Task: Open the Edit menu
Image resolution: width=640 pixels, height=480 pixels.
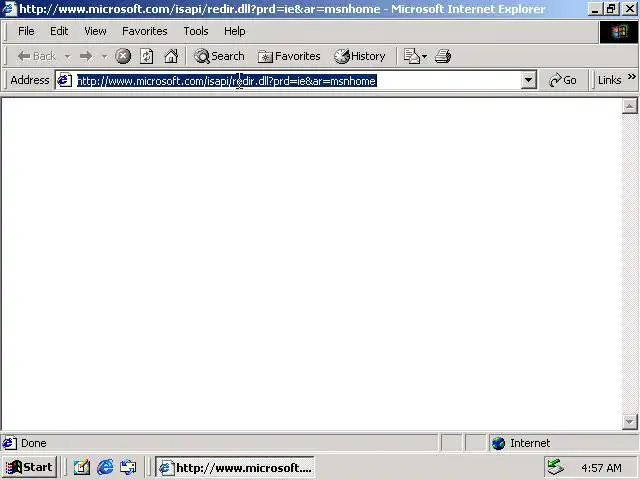Action: point(59,31)
